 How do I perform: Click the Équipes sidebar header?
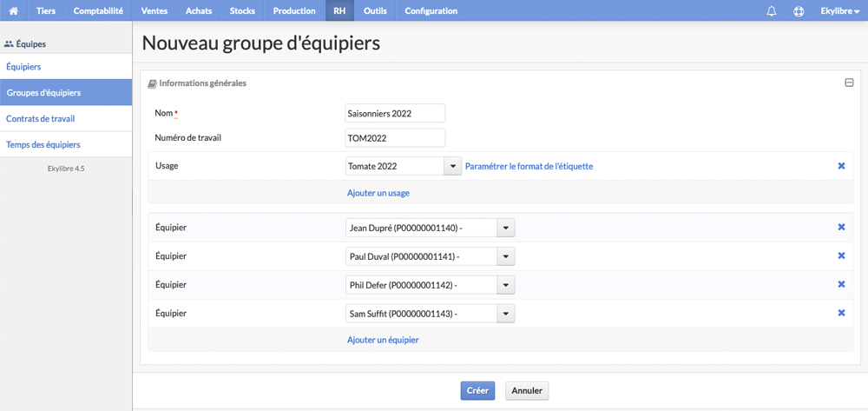coord(25,43)
